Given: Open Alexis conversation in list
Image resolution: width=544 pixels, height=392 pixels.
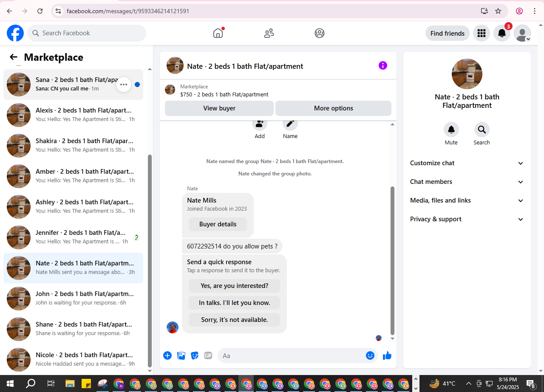Looking at the screenshot, I should pyautogui.click(x=73, y=115).
